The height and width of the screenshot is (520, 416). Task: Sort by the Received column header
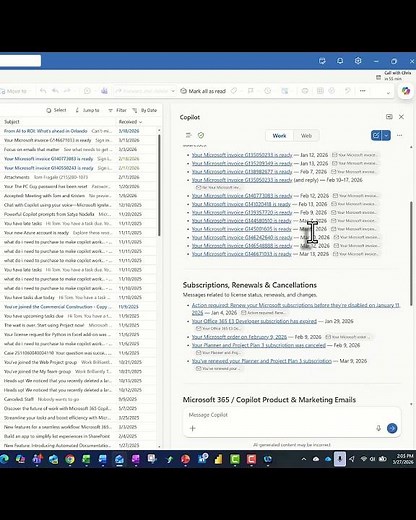[x=130, y=122]
